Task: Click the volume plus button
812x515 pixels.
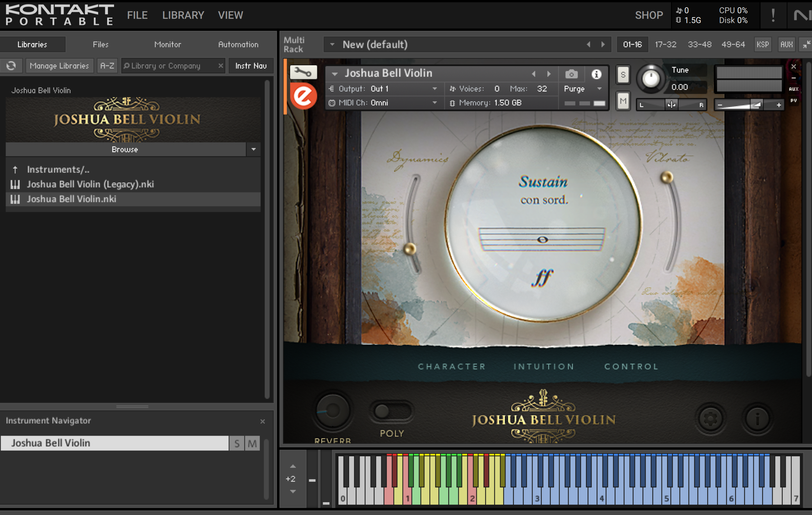Action: [779, 105]
